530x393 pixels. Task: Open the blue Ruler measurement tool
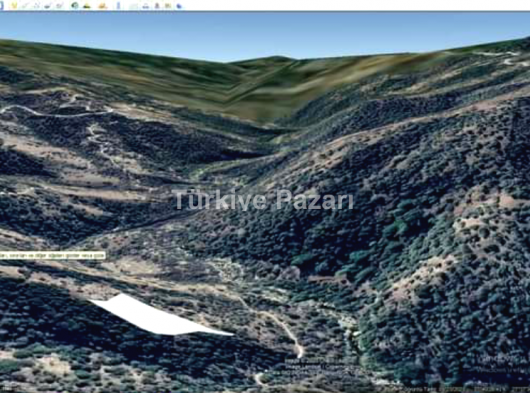(x=118, y=5)
